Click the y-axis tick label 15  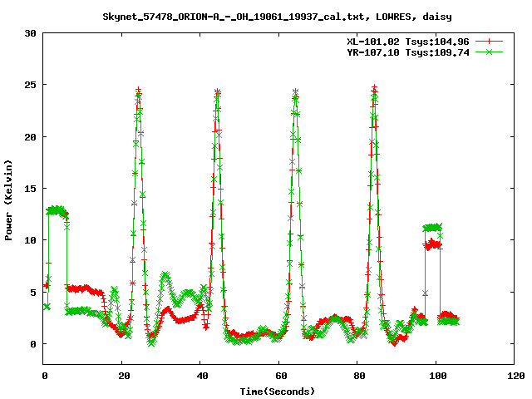pyautogui.click(x=30, y=189)
